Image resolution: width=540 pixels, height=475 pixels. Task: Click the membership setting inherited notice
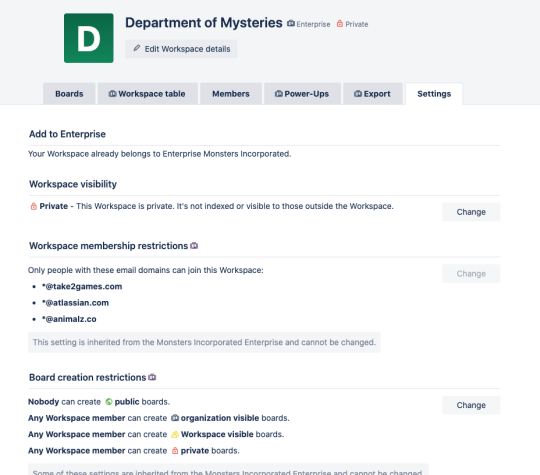pos(204,342)
